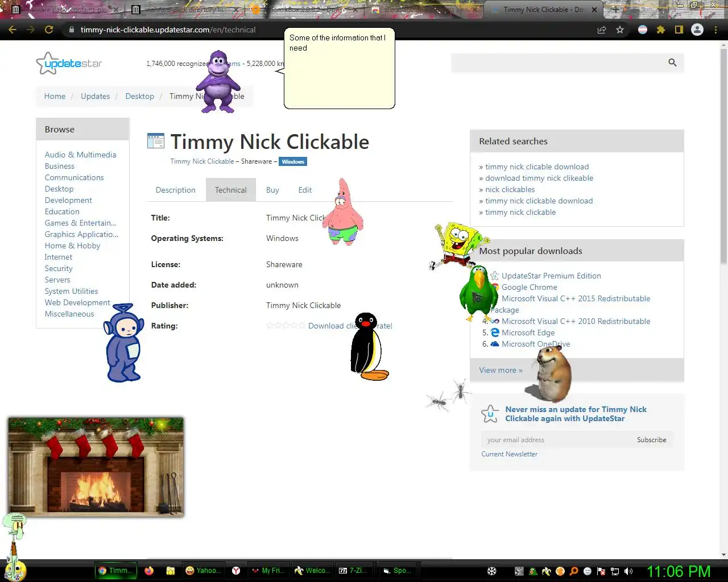Viewport: 728px width, 582px height.
Task: Open the System Utilities category
Action: (71, 291)
